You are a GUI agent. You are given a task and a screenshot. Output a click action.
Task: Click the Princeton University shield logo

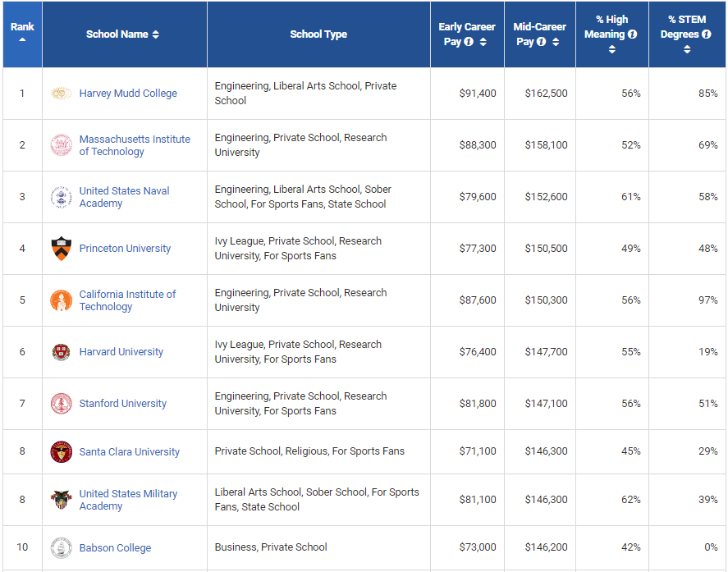62,249
